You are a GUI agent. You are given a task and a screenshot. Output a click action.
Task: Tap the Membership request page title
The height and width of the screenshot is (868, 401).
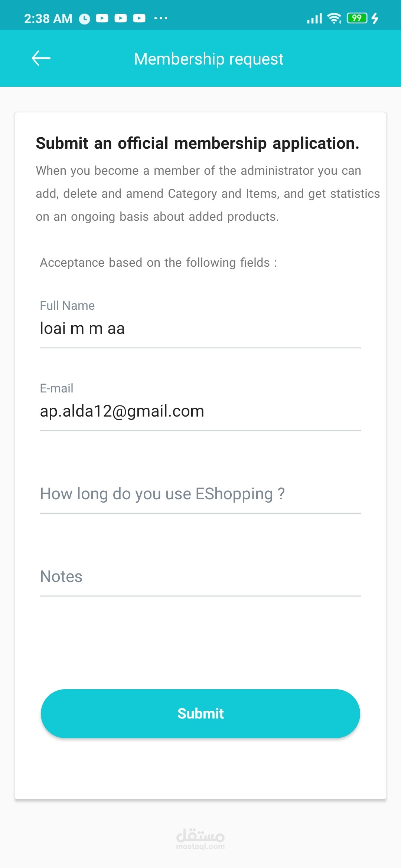pyautogui.click(x=209, y=59)
